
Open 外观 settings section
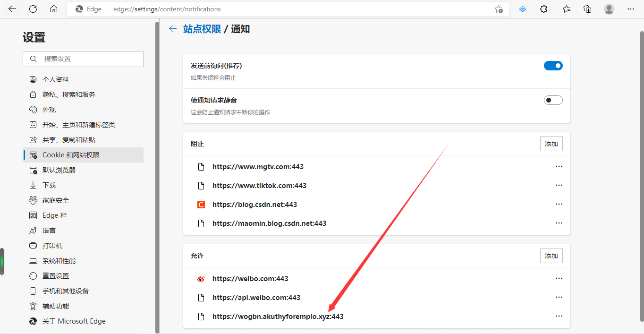tap(83, 110)
